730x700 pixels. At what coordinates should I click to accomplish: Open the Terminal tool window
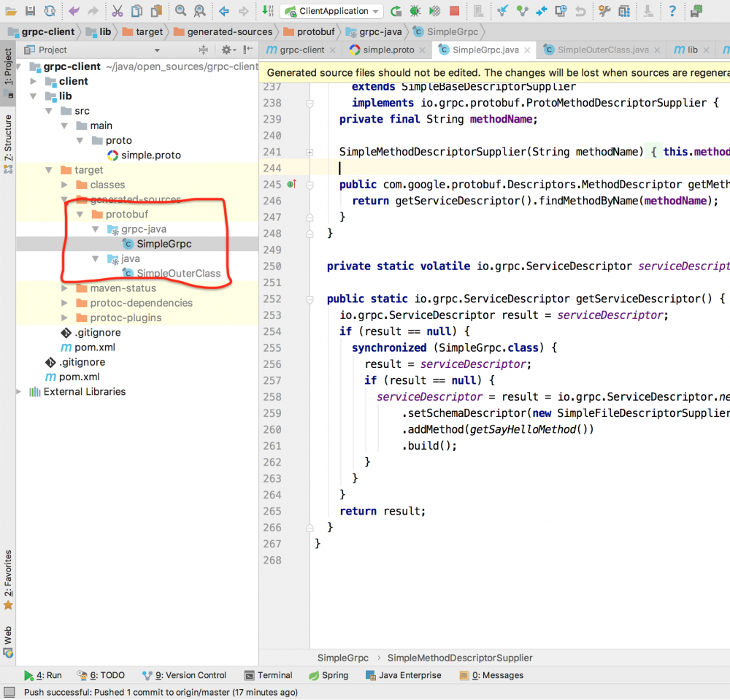269,675
